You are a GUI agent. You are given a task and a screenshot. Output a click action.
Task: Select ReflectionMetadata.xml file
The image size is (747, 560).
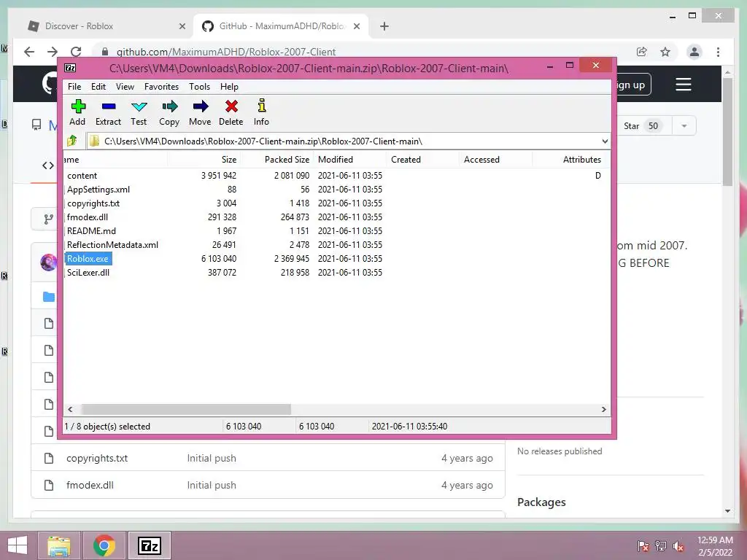(x=112, y=245)
